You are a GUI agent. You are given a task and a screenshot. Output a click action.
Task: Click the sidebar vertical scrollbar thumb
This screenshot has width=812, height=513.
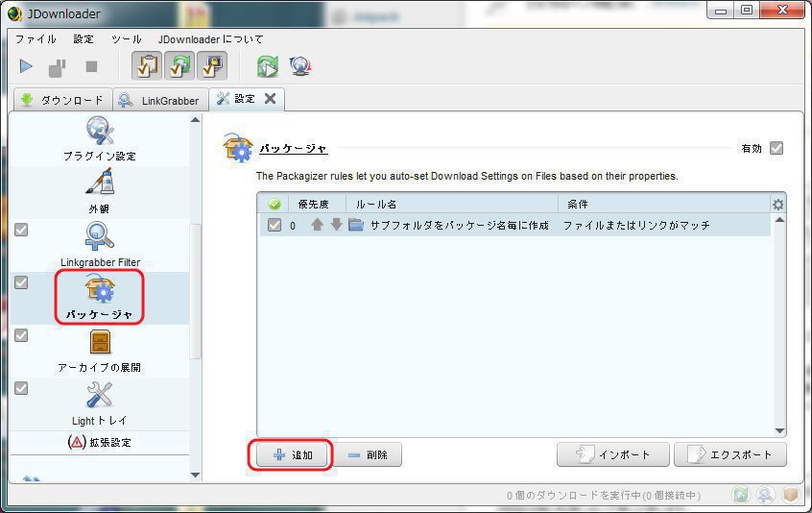195,291
